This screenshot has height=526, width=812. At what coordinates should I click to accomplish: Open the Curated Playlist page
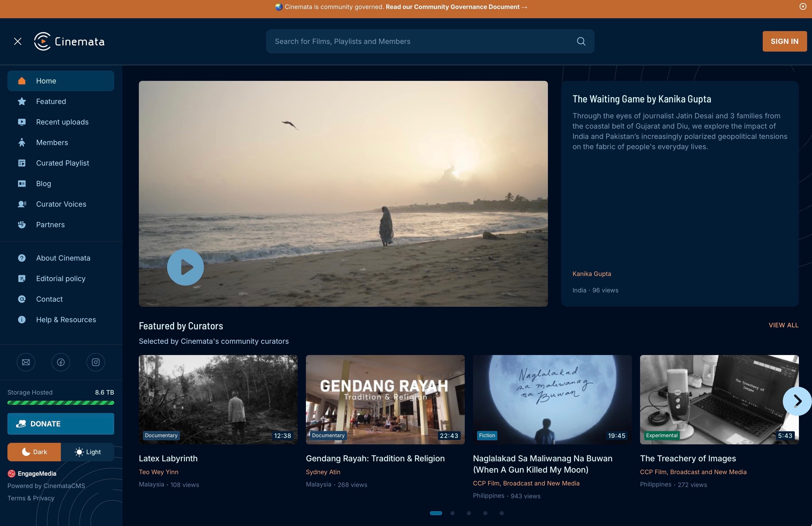tap(61, 163)
